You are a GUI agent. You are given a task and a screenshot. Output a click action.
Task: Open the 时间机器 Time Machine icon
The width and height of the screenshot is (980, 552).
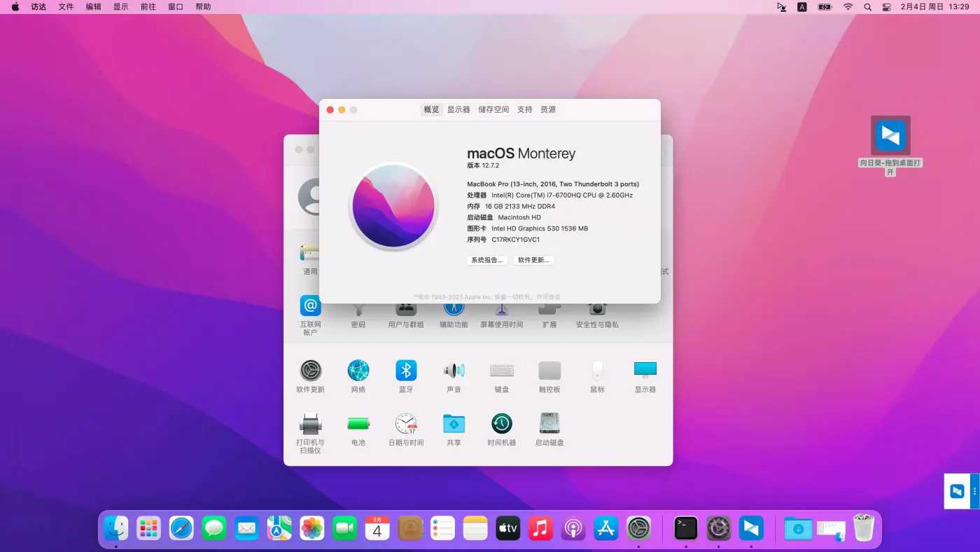(x=501, y=423)
